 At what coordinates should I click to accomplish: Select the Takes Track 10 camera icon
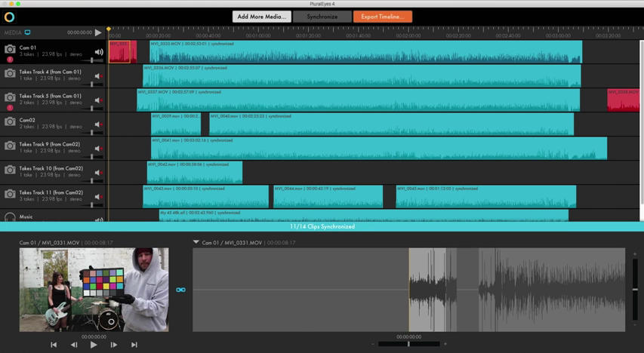tap(10, 170)
